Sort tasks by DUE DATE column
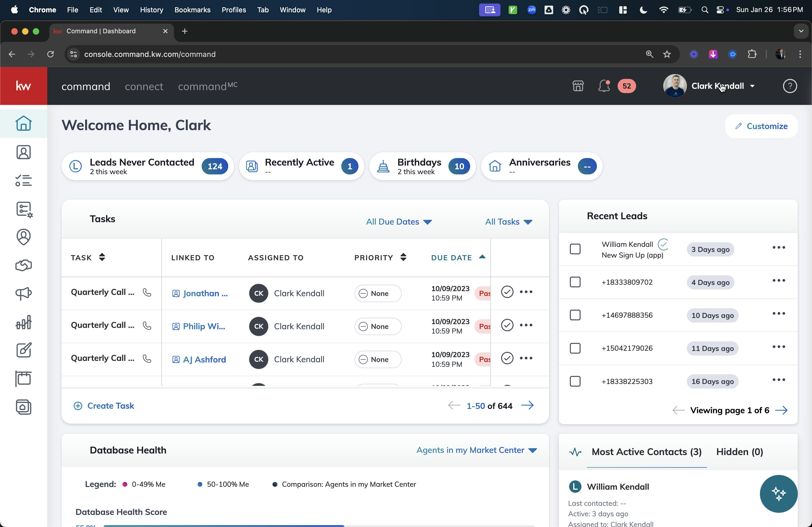 (x=458, y=257)
